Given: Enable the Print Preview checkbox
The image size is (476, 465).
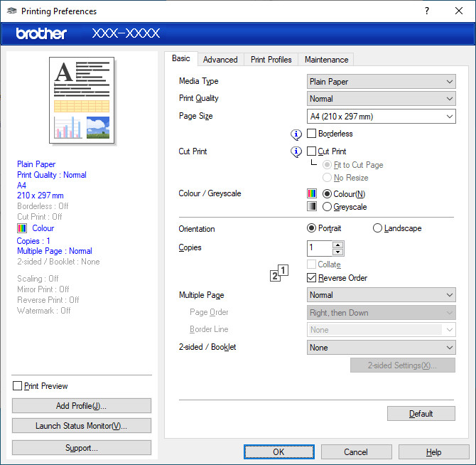Looking at the screenshot, I should click(17, 386).
